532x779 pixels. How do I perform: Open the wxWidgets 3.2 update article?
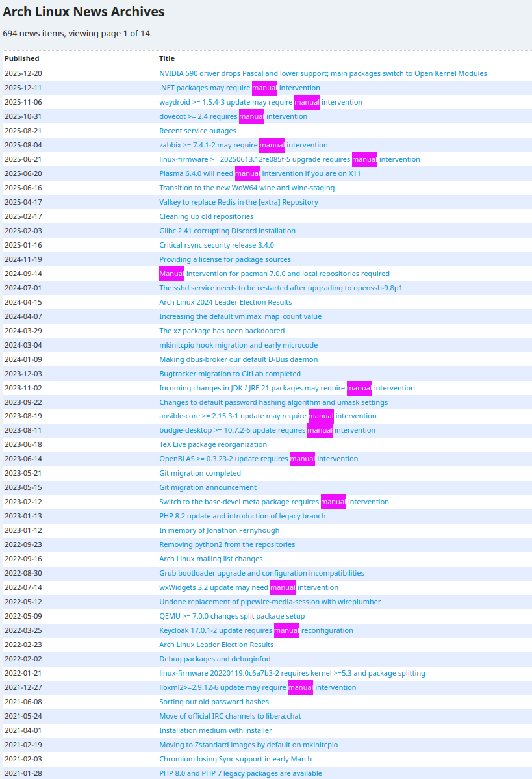(x=249, y=587)
